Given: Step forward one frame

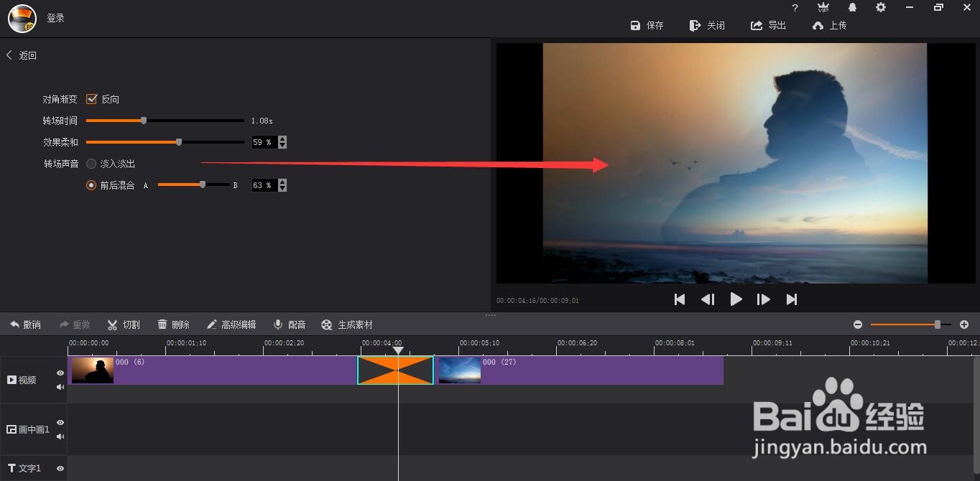Looking at the screenshot, I should pyautogui.click(x=764, y=299).
